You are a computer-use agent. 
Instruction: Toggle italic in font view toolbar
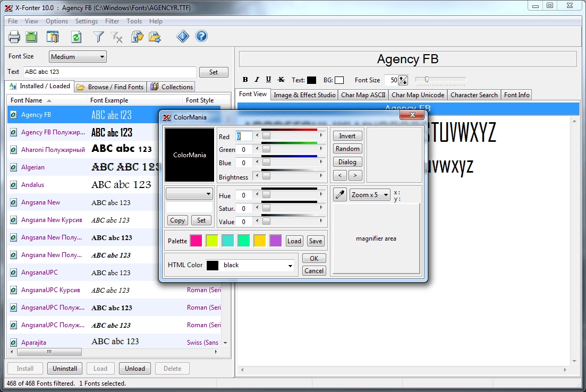tap(257, 80)
